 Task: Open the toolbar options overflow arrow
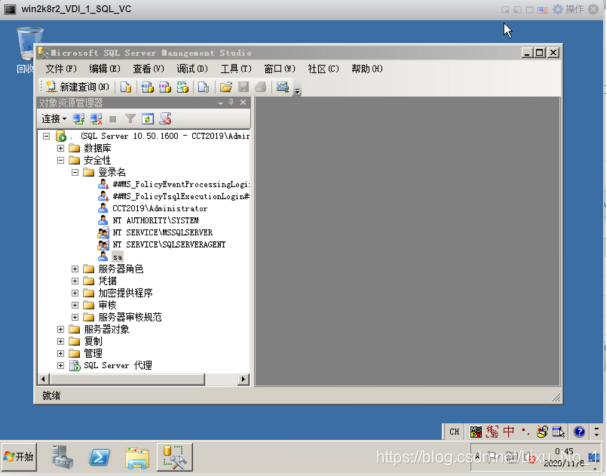[297, 91]
